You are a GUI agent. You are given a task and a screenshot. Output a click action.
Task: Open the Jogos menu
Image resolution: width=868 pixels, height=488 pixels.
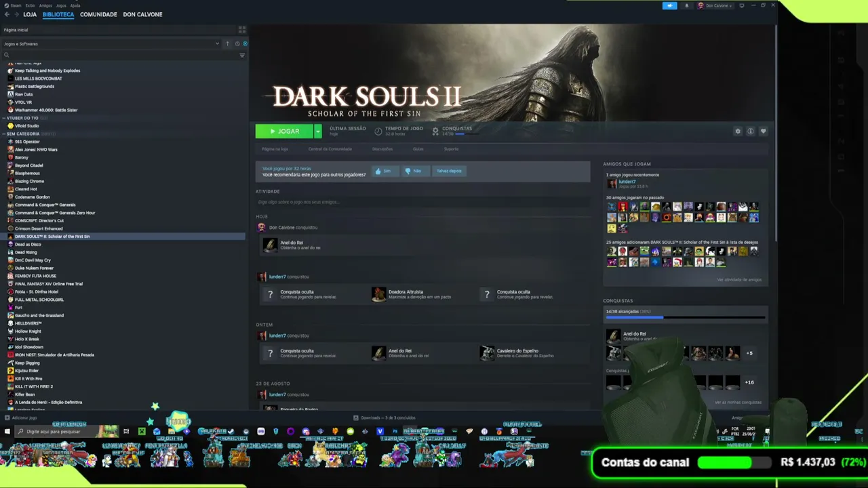pos(61,5)
